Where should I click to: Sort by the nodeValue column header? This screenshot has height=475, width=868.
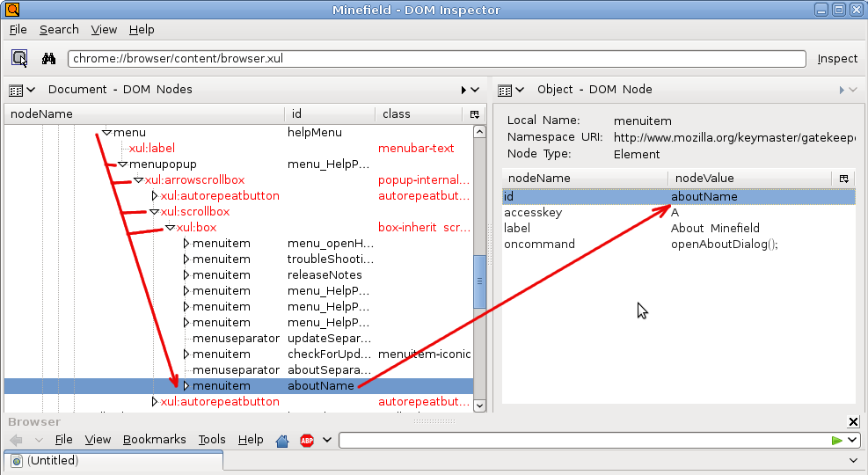(750, 179)
